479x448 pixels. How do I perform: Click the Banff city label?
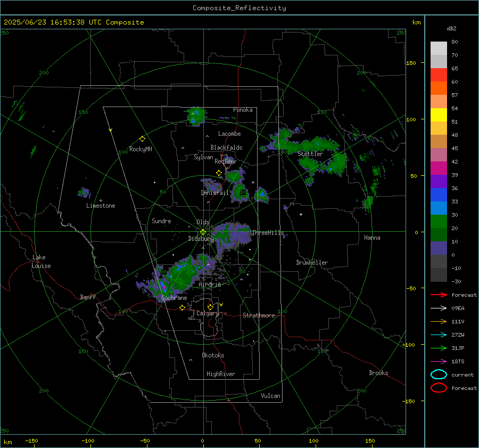(88, 297)
